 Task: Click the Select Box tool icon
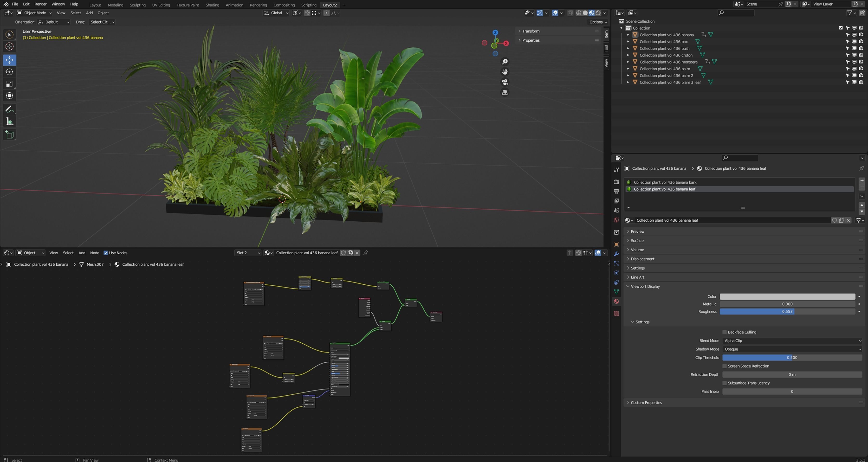pos(9,35)
